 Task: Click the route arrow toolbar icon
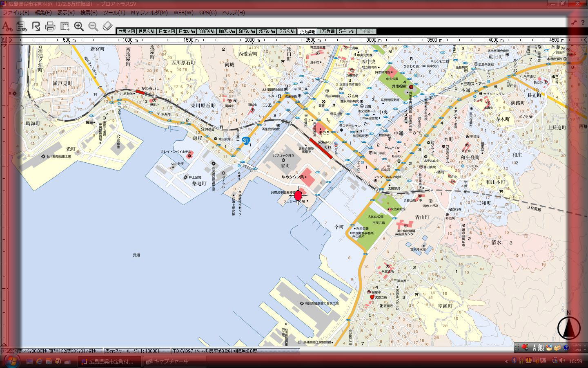36,27
